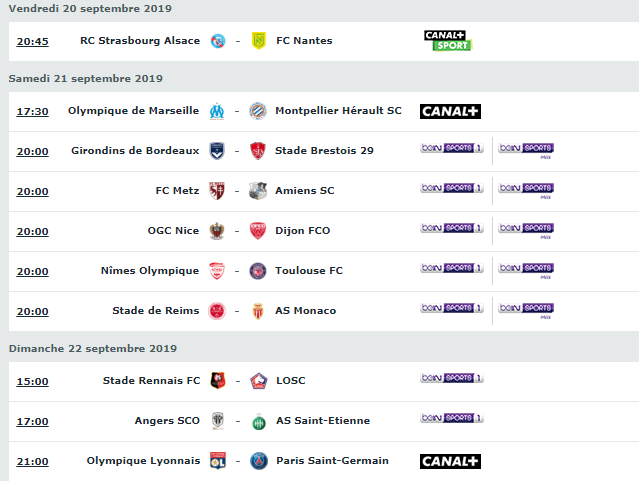Click the Stade de Reims team name
639x484 pixels.
coord(156,311)
